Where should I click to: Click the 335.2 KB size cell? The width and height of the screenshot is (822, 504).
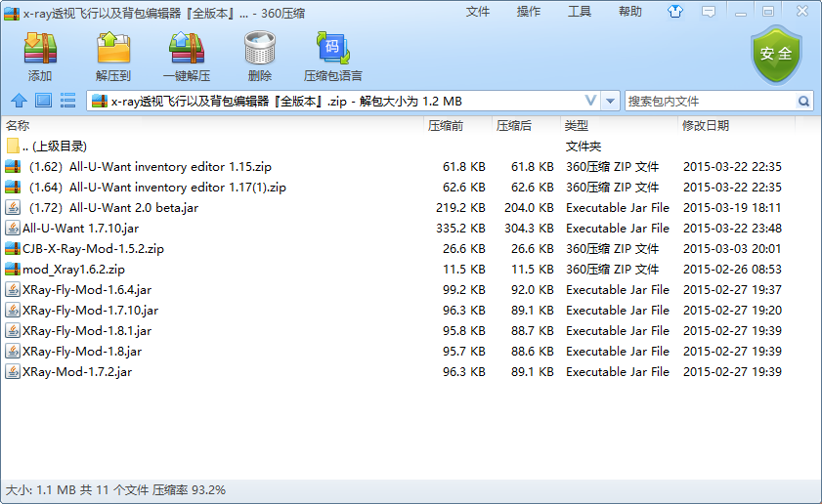point(460,228)
